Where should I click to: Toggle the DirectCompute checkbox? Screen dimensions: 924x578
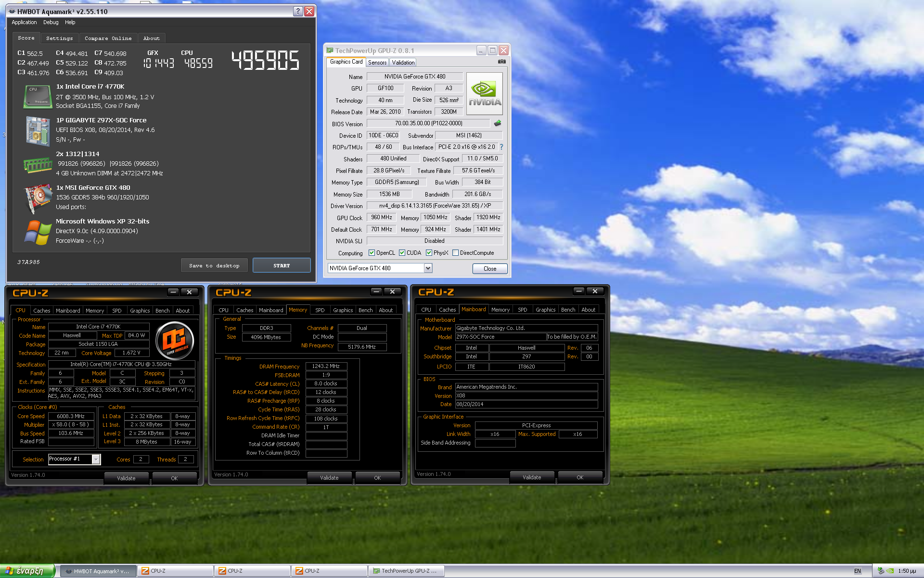455,253
